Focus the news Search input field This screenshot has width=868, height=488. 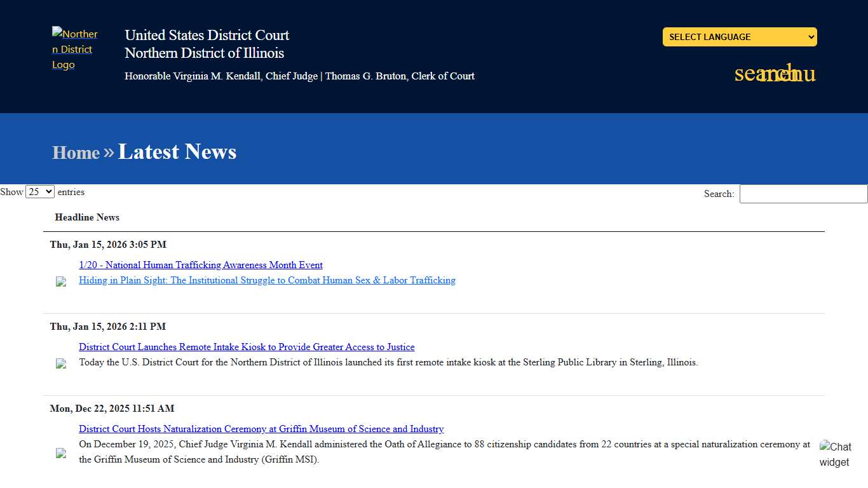point(803,194)
